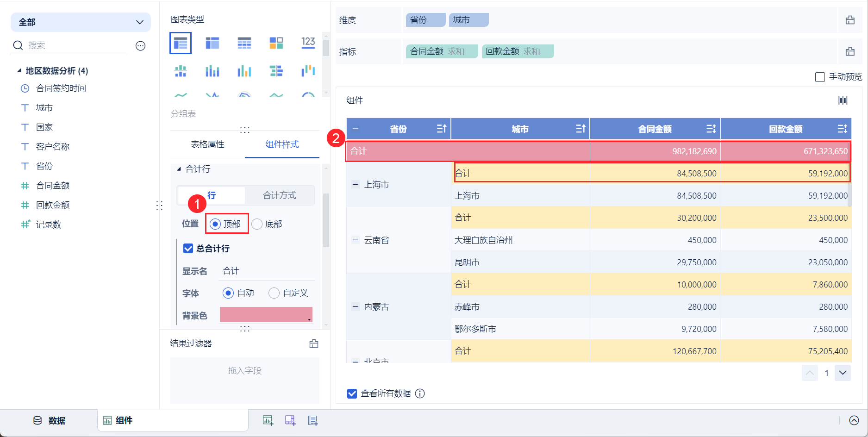Click the sort icon on 合同金额 header
Screen dimensions: 868x437
point(712,129)
